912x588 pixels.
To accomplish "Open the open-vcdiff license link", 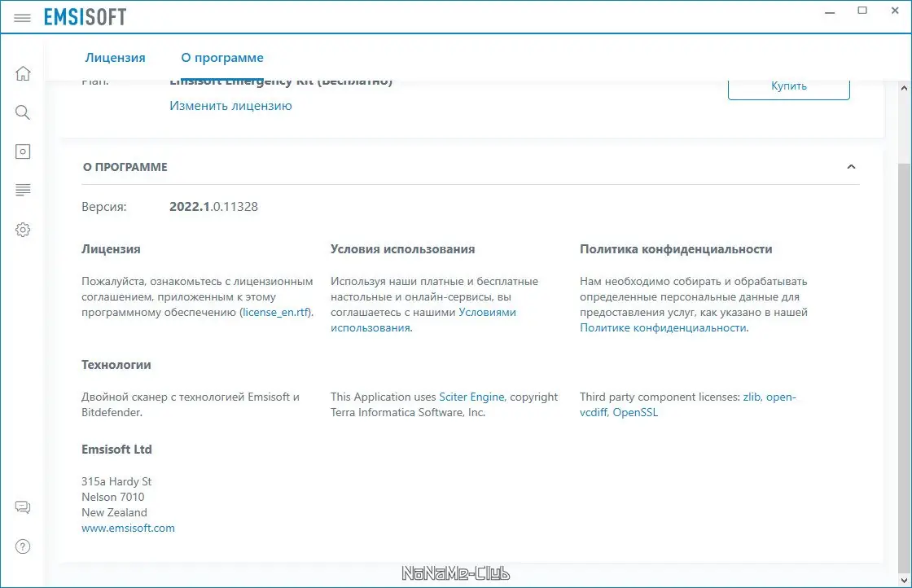I will click(688, 404).
